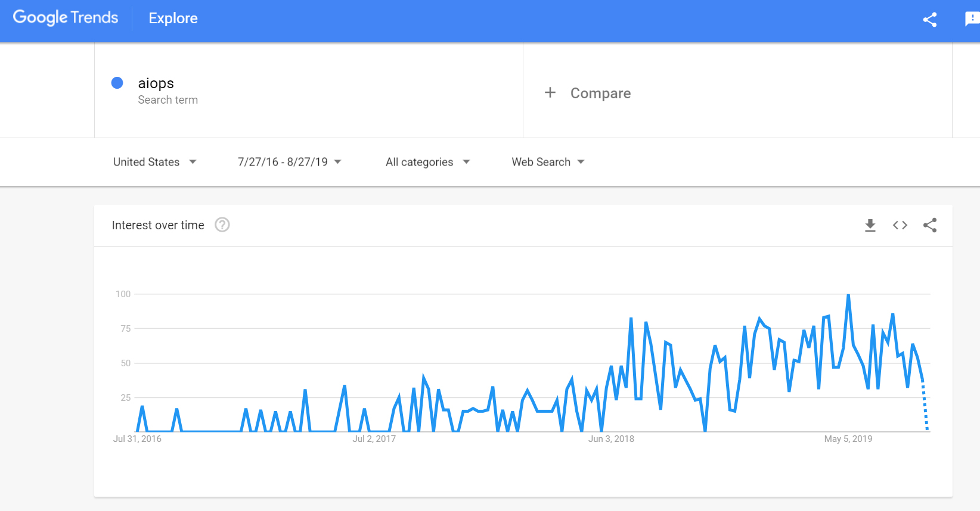Click the Interest over time heading

coord(158,225)
